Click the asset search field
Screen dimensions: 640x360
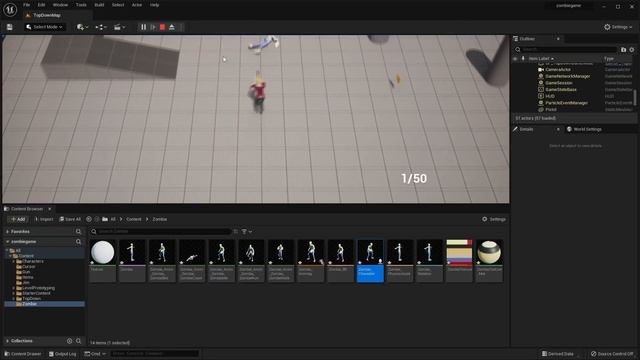(161, 231)
